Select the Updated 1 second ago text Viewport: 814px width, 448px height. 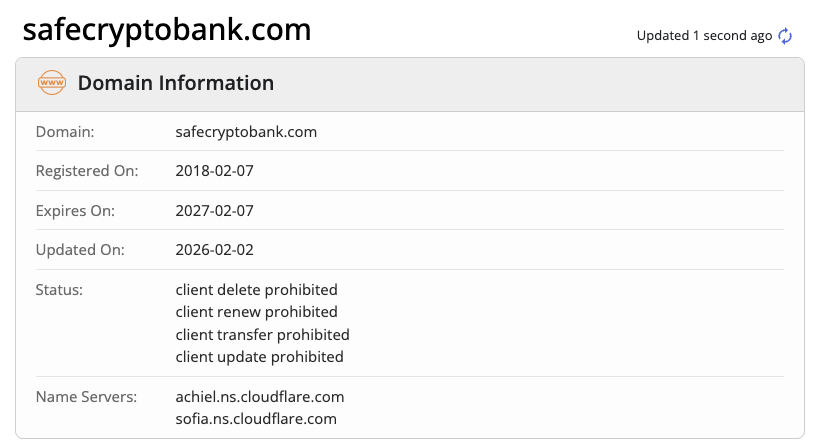(x=704, y=36)
